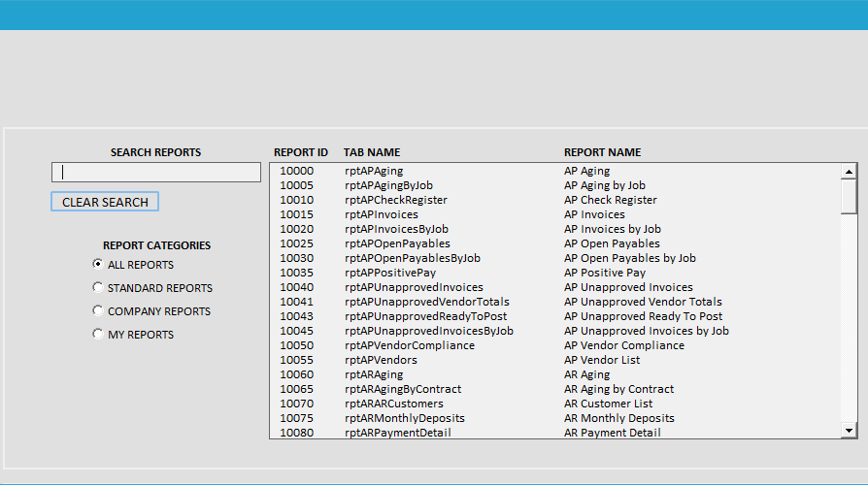Image resolution: width=868 pixels, height=485 pixels.
Task: Select rptAPPositivePay tab name
Action: click(389, 273)
